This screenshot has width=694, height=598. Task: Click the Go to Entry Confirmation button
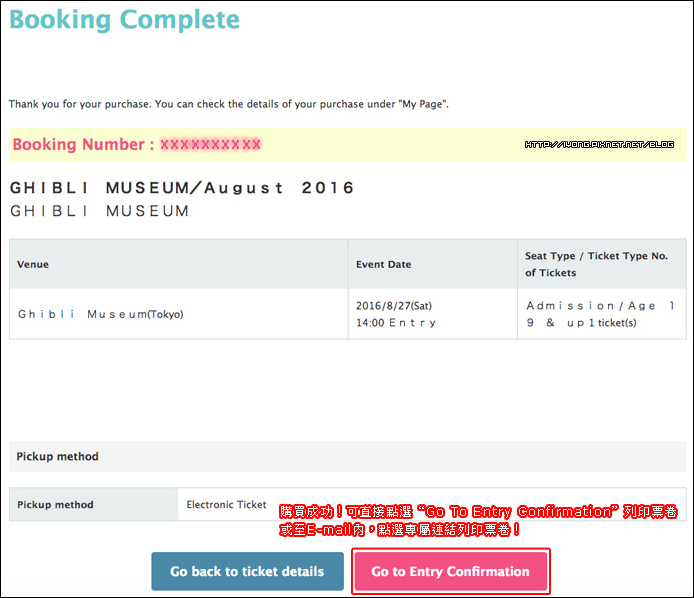(451, 571)
